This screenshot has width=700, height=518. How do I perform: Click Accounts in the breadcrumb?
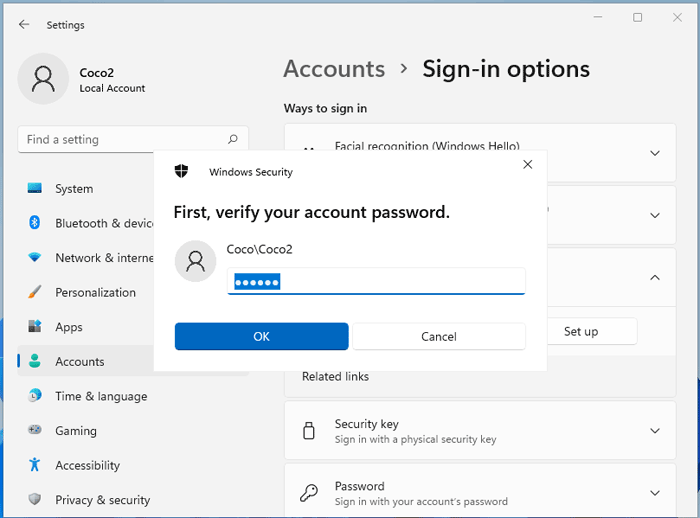pyautogui.click(x=334, y=69)
